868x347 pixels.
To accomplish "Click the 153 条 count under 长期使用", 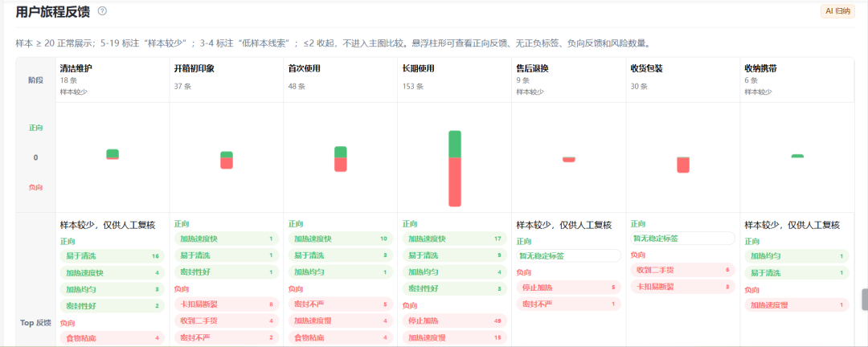I will tap(413, 86).
